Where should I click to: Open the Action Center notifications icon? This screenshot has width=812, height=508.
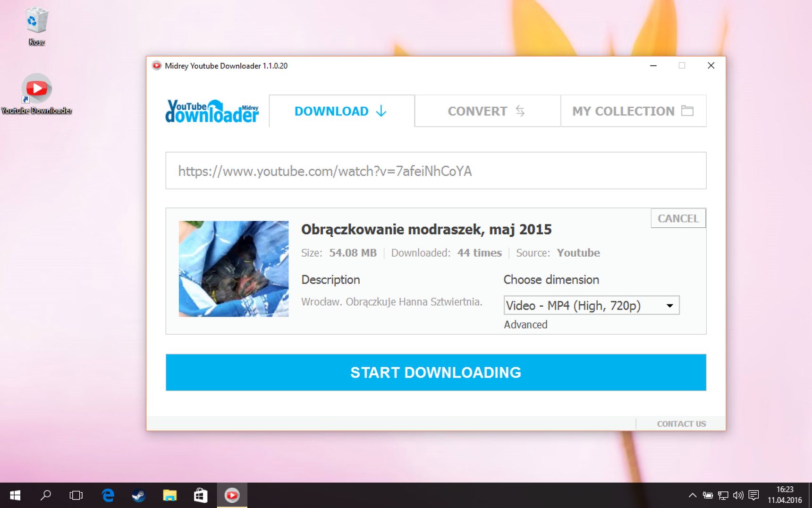pos(754,495)
